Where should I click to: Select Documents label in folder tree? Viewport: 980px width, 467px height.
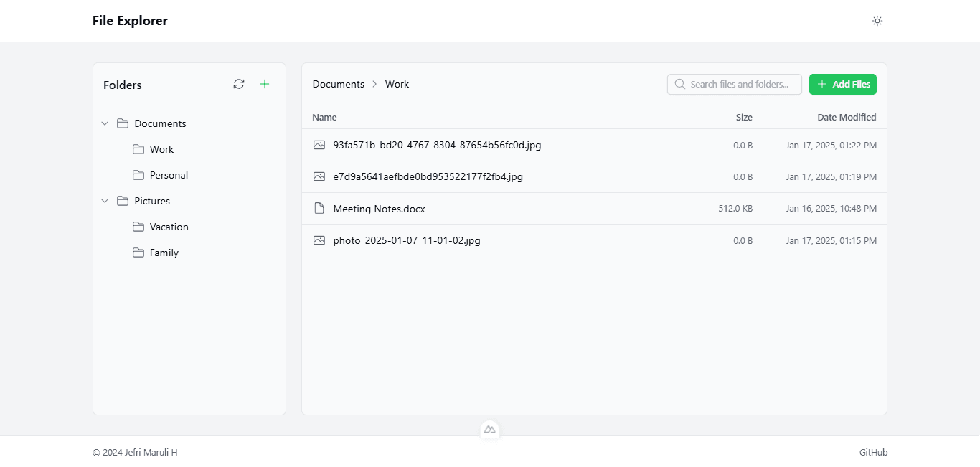(160, 123)
